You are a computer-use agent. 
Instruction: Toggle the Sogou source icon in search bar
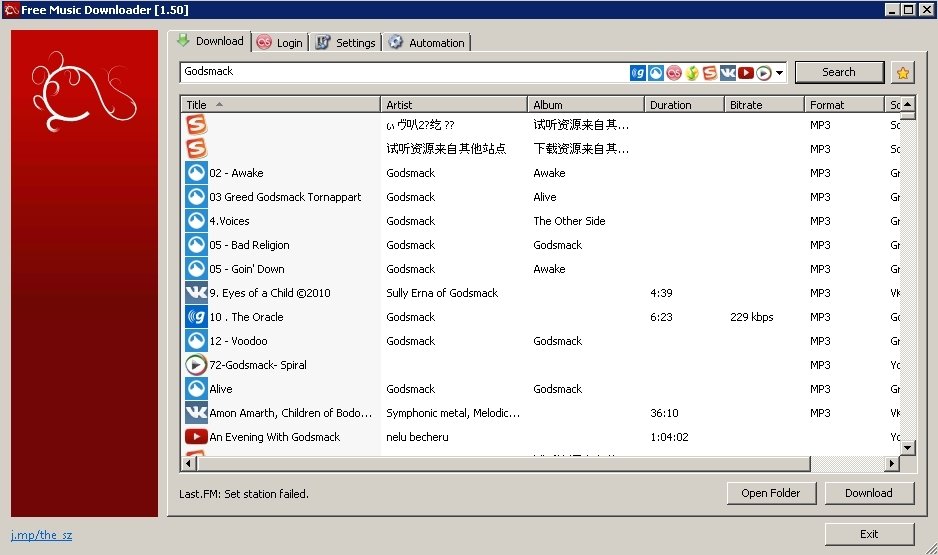(x=709, y=73)
